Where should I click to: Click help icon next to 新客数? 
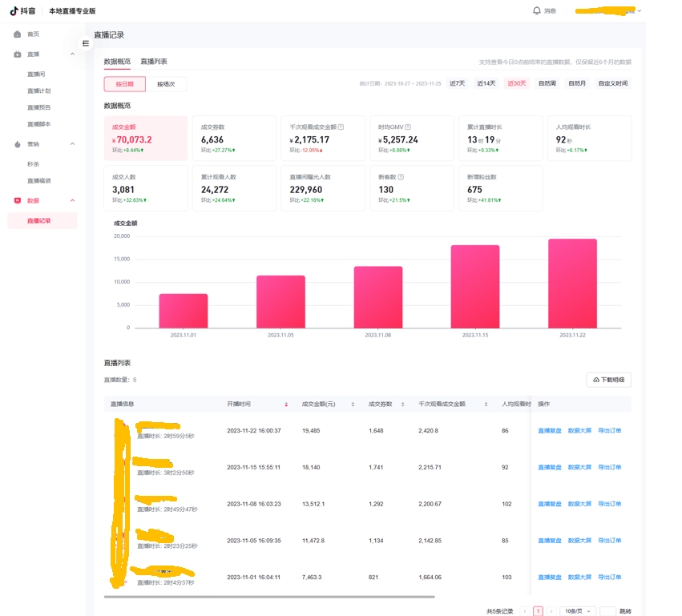pos(401,177)
